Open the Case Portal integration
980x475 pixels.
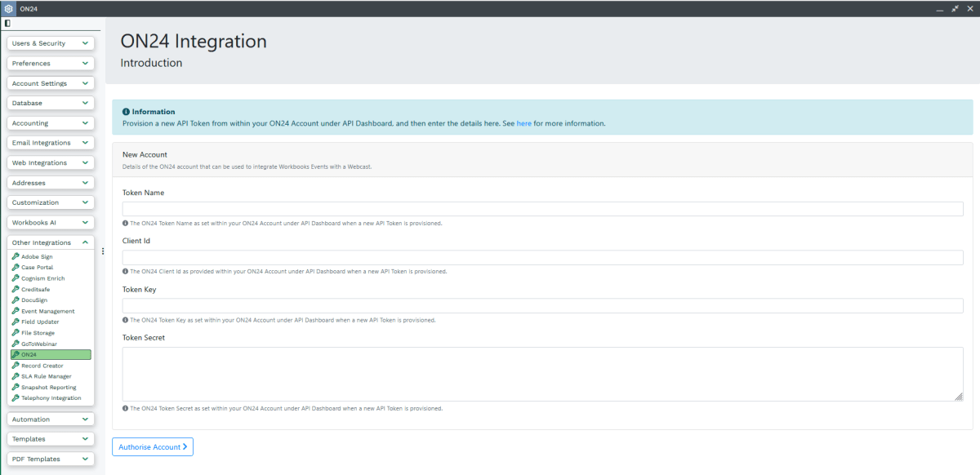click(x=38, y=268)
